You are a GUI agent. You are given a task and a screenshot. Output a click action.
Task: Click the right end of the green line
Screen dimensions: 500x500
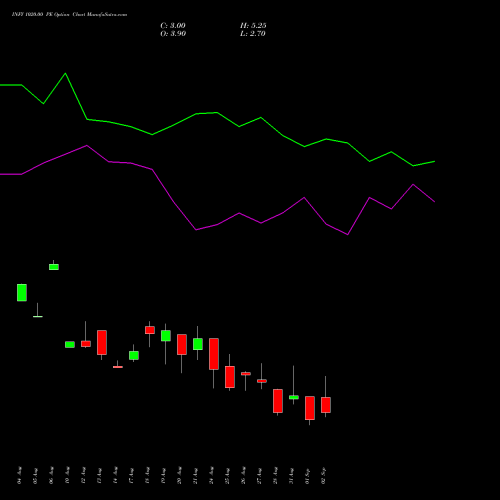[x=434, y=161]
